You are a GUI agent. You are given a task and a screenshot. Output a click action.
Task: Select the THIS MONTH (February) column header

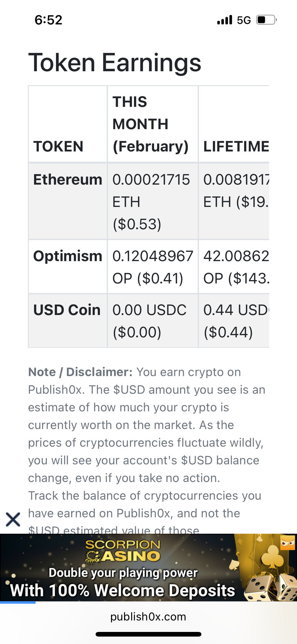coord(150,124)
